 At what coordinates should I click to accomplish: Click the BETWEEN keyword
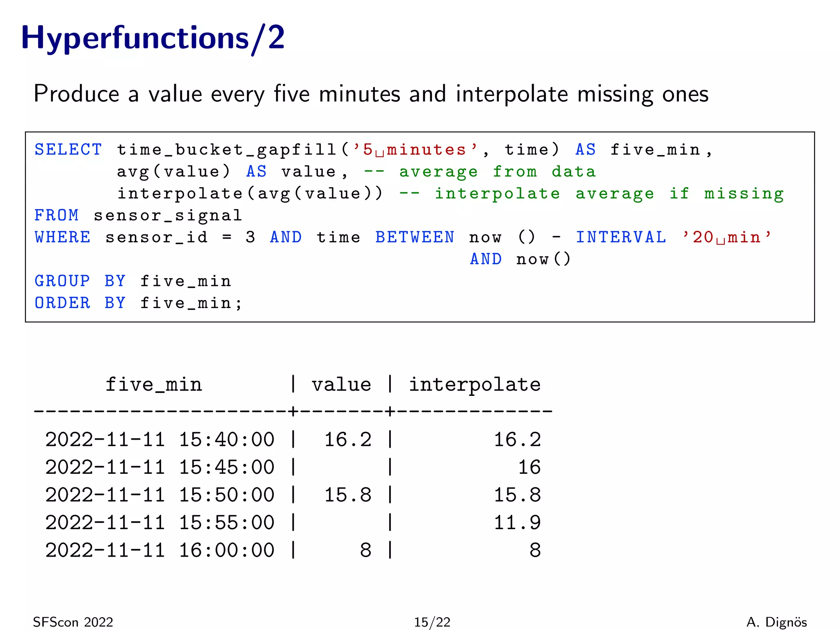coord(415,237)
